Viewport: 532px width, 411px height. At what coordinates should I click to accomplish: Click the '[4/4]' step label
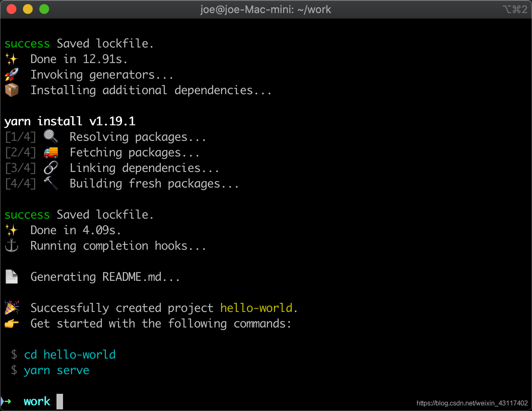(20, 183)
